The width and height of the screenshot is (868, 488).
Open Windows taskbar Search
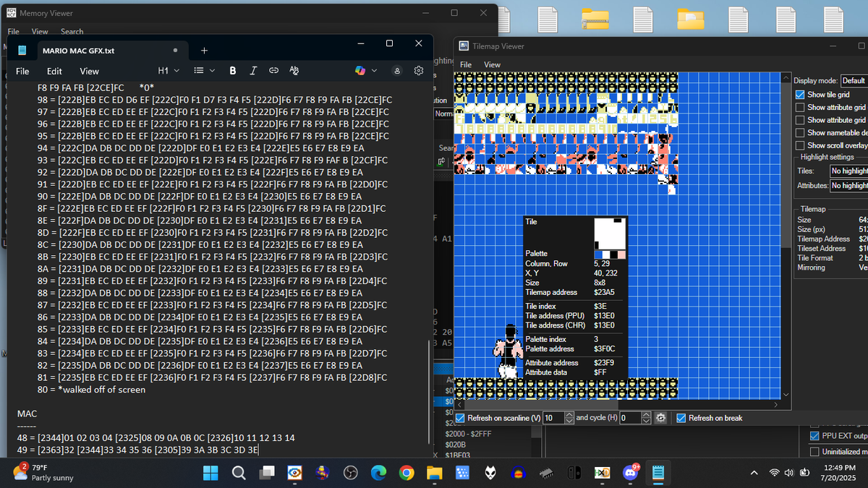coord(239,473)
